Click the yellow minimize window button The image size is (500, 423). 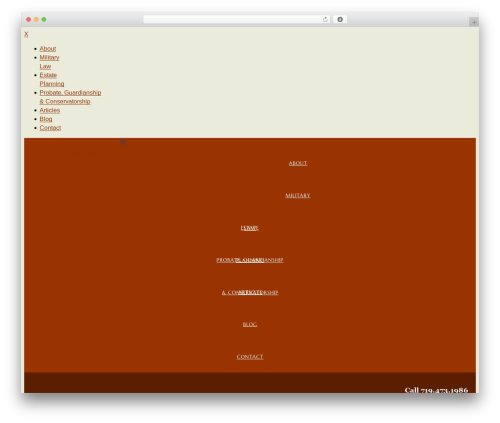tap(36, 19)
